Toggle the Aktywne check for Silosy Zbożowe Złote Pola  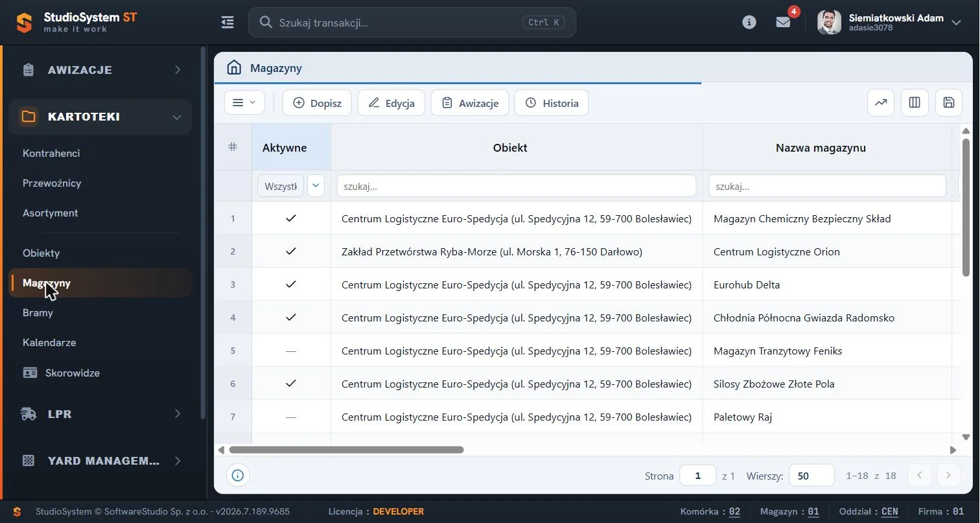(x=291, y=384)
